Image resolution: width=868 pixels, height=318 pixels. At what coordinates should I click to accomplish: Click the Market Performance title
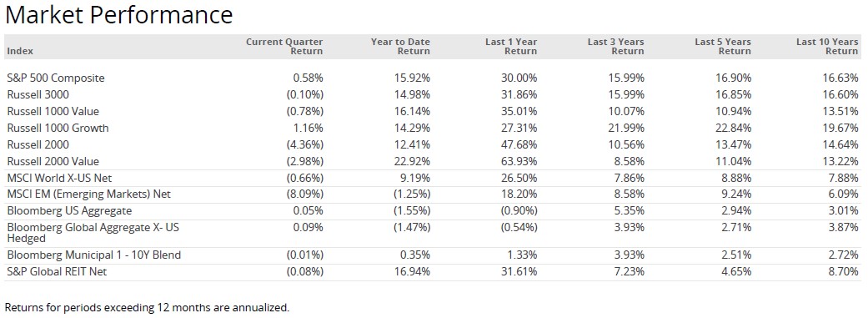point(118,14)
